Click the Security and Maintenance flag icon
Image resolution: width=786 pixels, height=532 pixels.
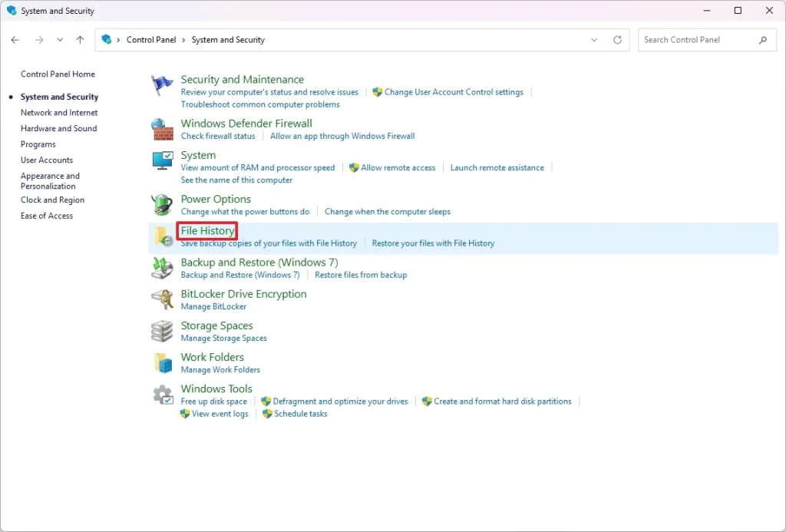coord(162,85)
